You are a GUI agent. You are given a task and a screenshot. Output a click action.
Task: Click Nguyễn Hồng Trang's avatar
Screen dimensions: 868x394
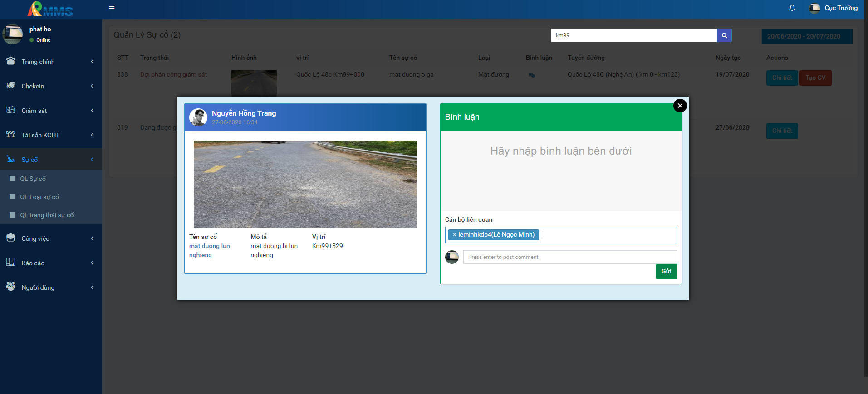point(198,117)
